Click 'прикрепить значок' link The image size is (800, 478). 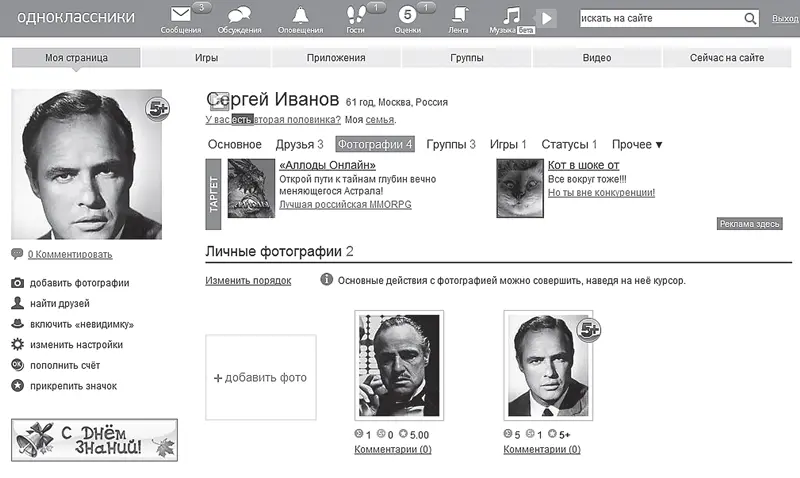pyautogui.click(x=73, y=386)
